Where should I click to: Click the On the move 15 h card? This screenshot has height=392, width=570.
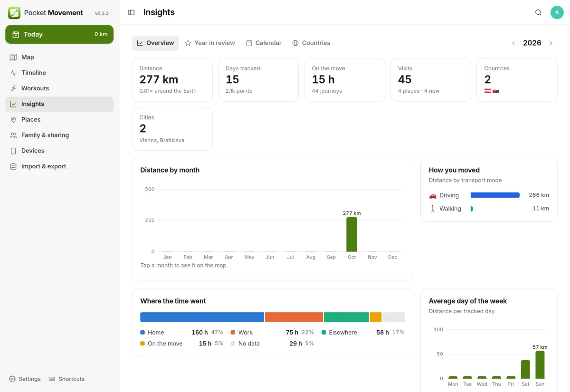(x=345, y=80)
